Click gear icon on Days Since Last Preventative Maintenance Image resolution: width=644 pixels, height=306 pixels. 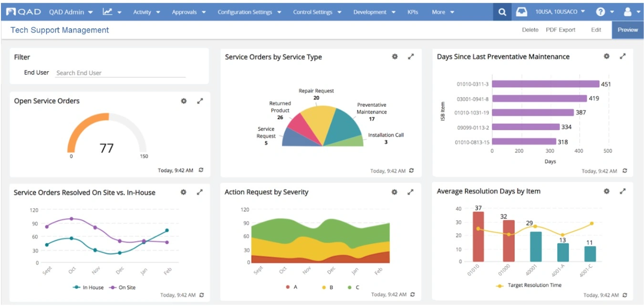[x=606, y=56]
